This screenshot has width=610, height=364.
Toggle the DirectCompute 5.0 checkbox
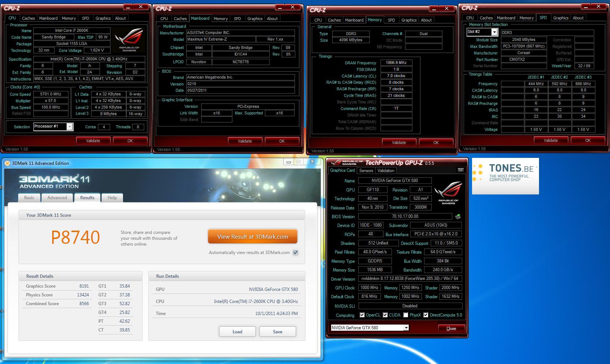click(426, 315)
